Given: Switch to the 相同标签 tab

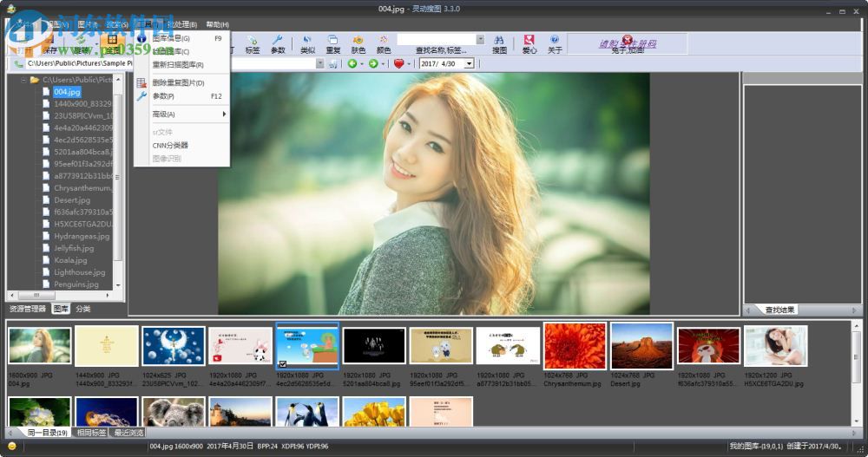Looking at the screenshot, I should coord(90,433).
